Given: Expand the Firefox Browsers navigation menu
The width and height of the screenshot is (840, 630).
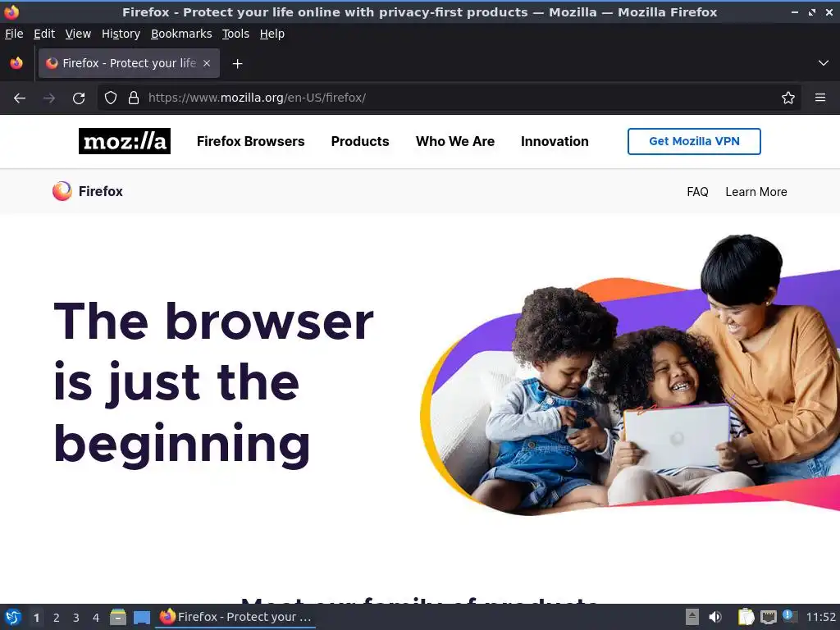Looking at the screenshot, I should pyautogui.click(x=250, y=141).
